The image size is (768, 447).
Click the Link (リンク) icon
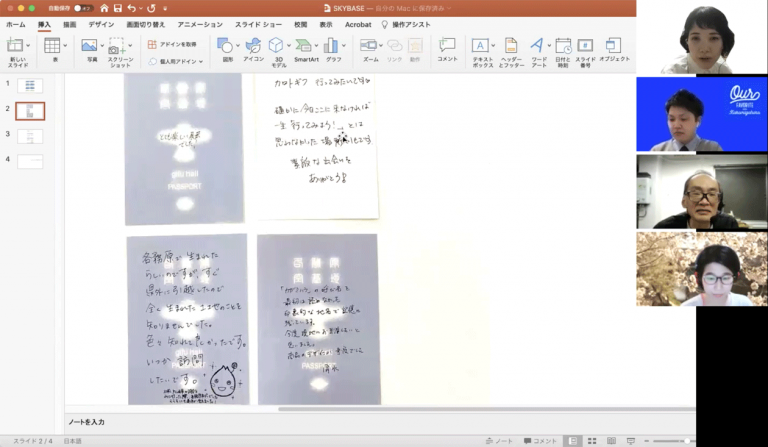coord(394,46)
